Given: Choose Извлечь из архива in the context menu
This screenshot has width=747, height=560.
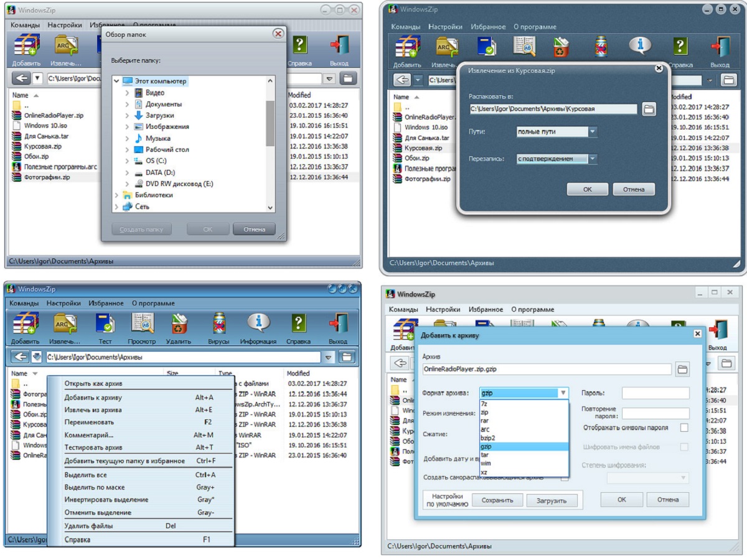Looking at the screenshot, I should pos(93,410).
